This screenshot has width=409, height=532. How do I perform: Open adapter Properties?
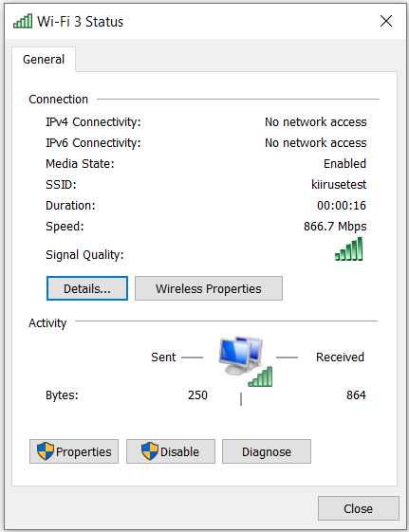tap(74, 451)
